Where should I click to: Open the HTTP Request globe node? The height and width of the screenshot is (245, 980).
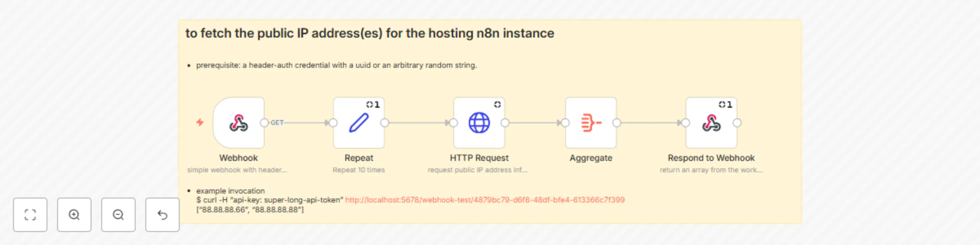479,122
